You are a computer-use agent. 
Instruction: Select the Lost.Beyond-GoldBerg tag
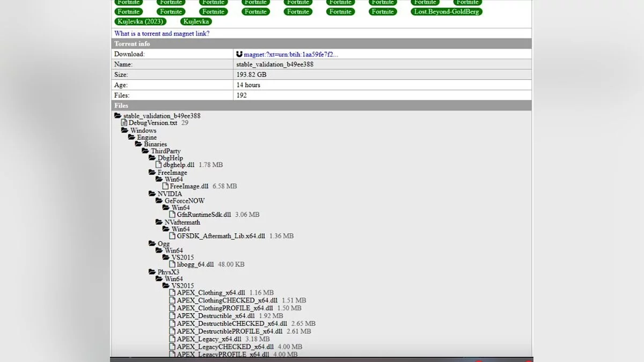coord(447,11)
